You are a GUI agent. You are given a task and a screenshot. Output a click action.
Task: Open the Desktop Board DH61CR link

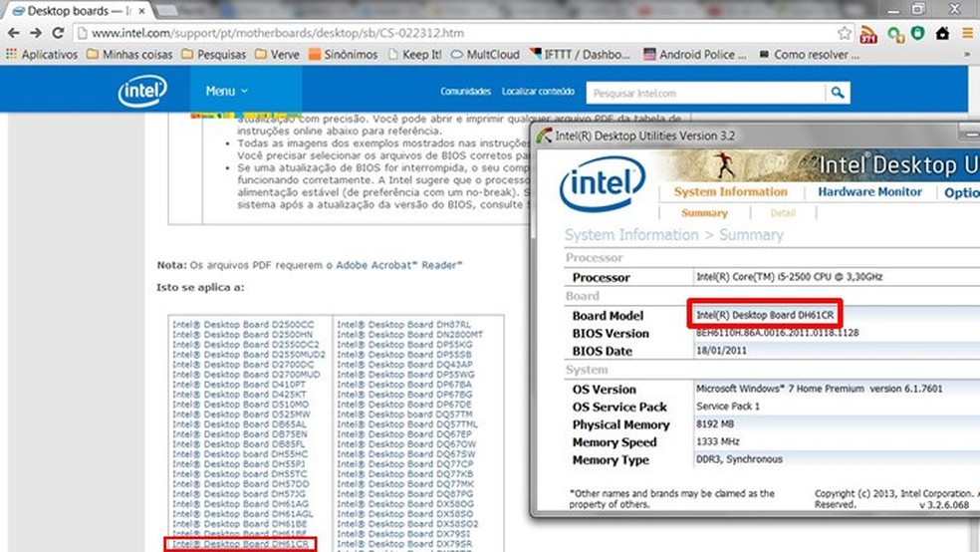click(x=241, y=544)
